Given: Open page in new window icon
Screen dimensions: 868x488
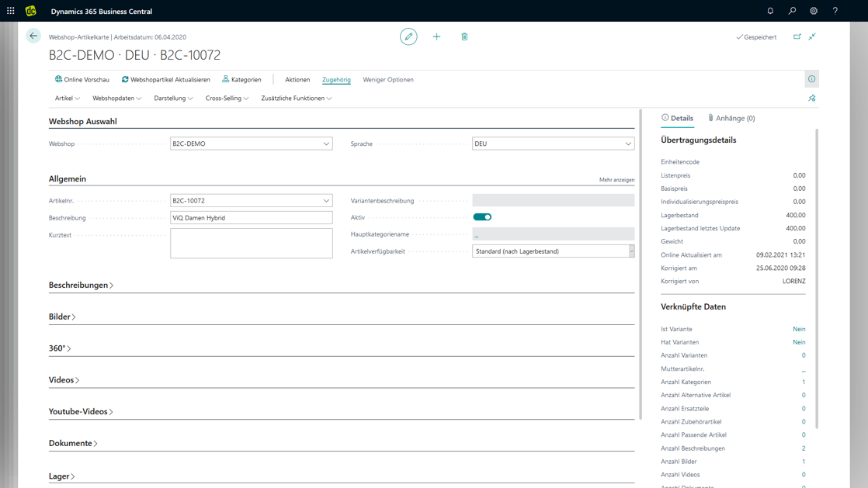Looking at the screenshot, I should (x=797, y=36).
